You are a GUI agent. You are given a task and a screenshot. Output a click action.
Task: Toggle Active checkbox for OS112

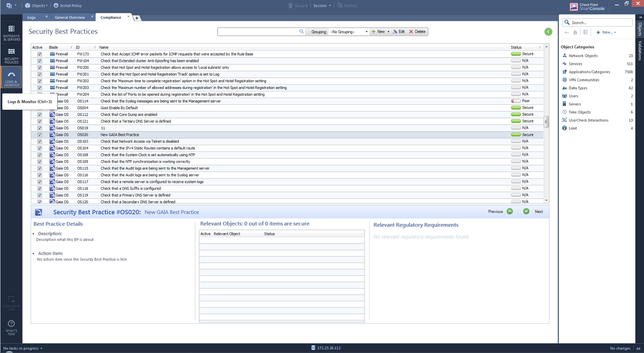coord(40,115)
